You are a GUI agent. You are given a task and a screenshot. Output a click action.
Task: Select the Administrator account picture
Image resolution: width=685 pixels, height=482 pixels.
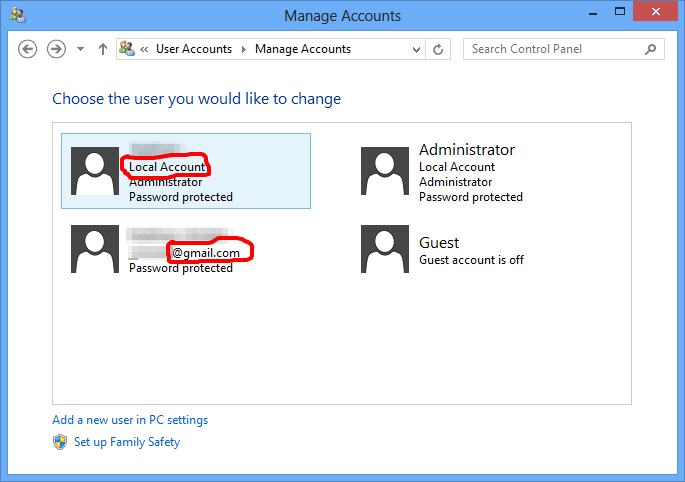[385, 171]
